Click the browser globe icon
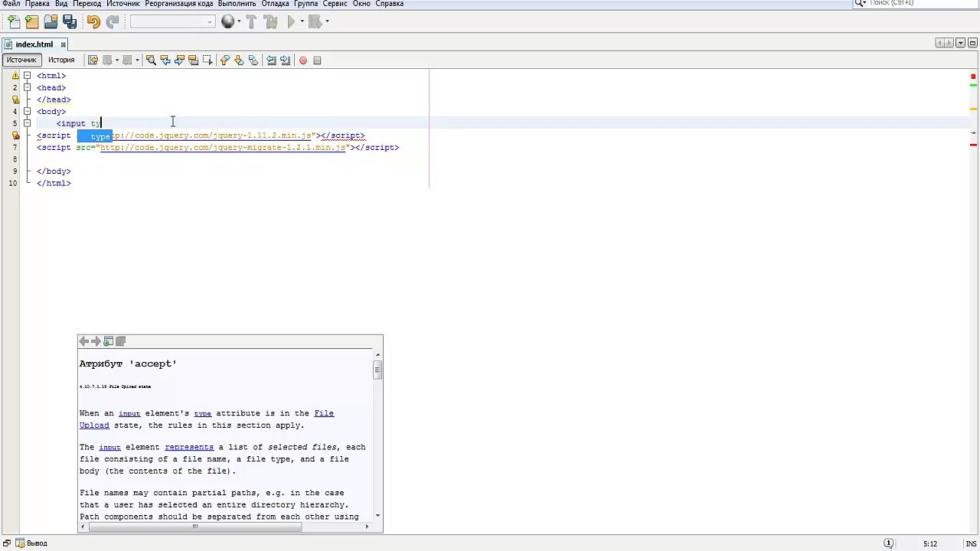This screenshot has width=980, height=551. coord(227,22)
